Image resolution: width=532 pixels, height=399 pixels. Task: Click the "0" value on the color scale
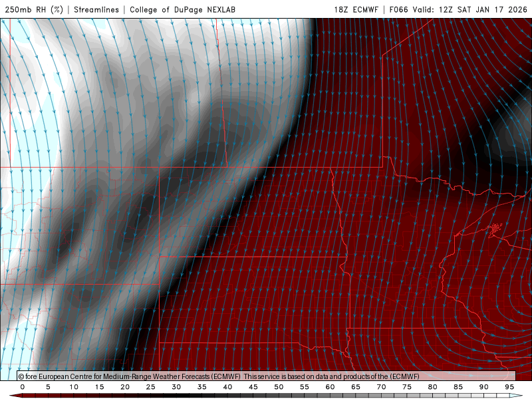(23, 387)
